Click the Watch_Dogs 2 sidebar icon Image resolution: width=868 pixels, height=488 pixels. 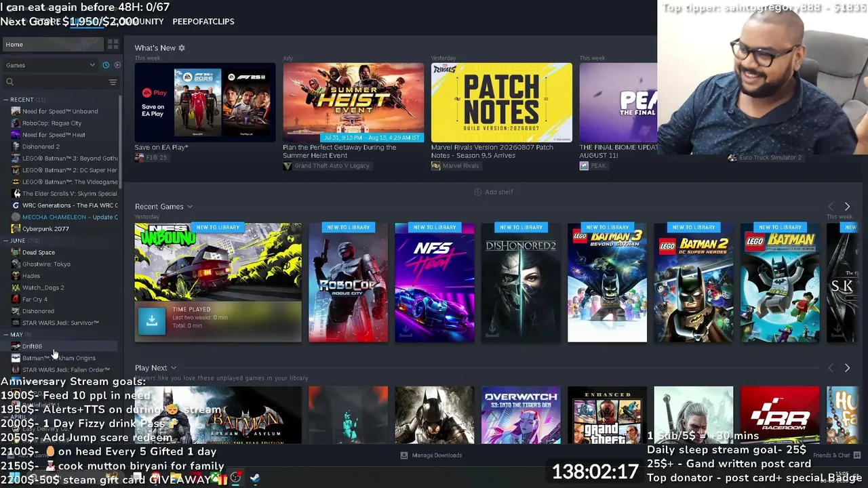click(16, 287)
